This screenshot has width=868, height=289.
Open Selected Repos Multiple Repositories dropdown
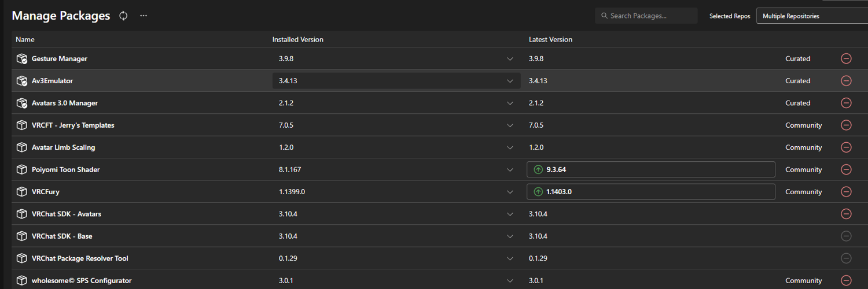(x=812, y=16)
